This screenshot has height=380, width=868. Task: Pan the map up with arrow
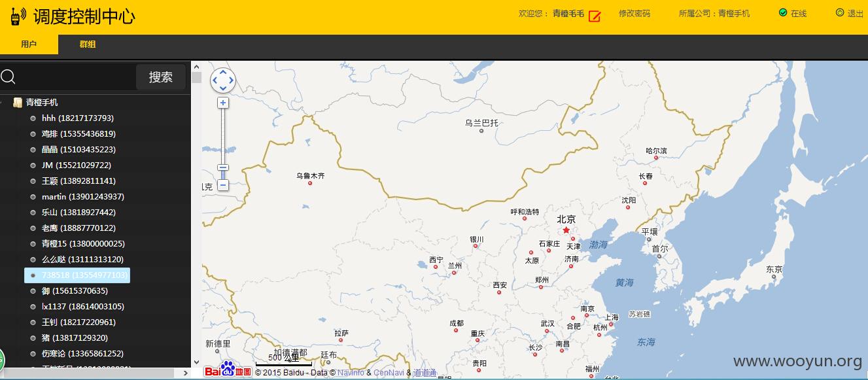[223, 72]
